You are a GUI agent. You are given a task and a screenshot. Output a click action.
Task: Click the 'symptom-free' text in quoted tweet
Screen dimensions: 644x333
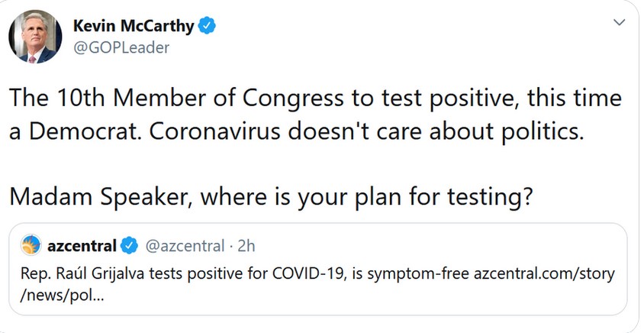pyautogui.click(x=418, y=274)
